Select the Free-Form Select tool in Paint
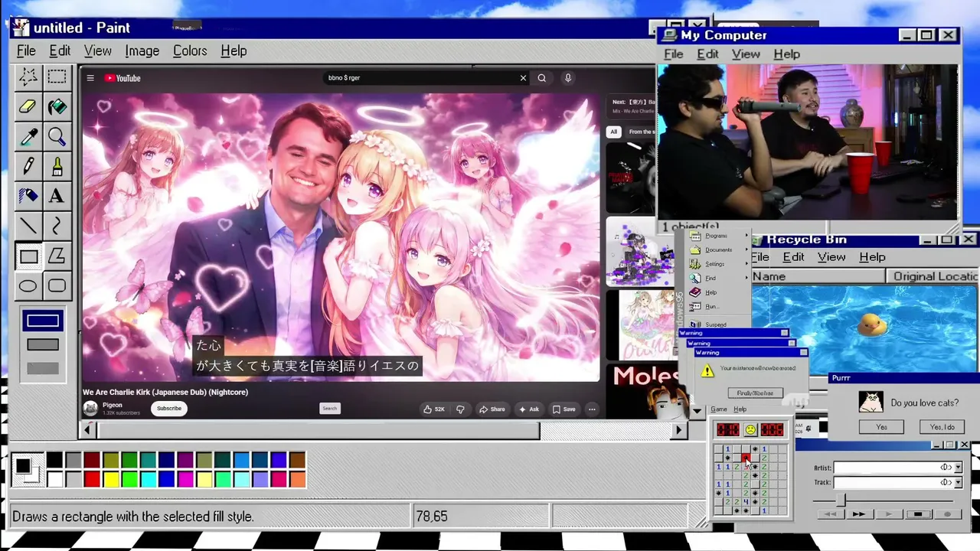This screenshot has width=980, height=551. coord(28,77)
